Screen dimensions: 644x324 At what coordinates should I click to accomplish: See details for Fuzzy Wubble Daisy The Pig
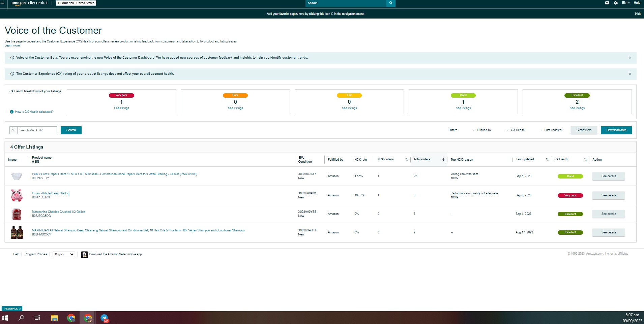pyautogui.click(x=609, y=195)
